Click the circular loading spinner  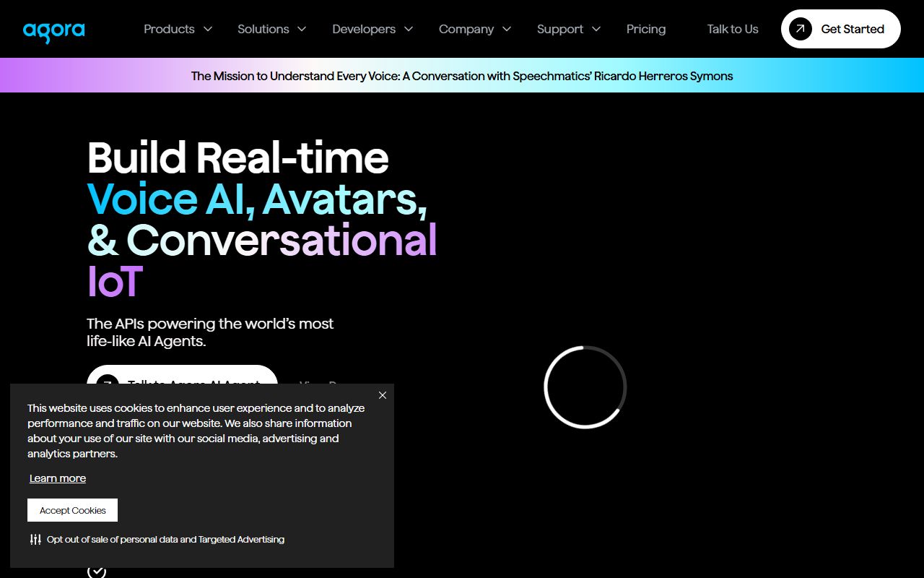point(585,387)
